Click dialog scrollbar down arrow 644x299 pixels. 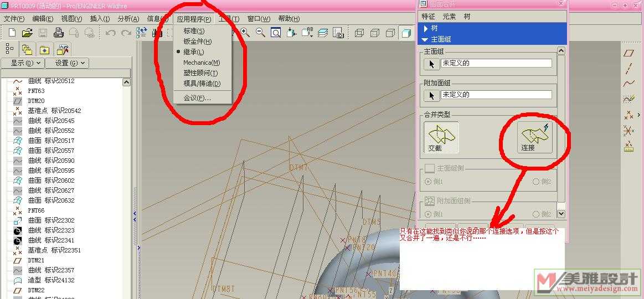coord(561,214)
